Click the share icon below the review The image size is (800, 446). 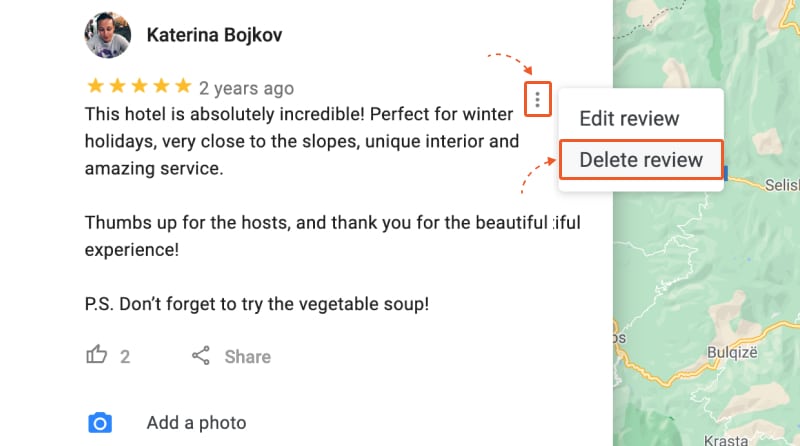point(201,356)
